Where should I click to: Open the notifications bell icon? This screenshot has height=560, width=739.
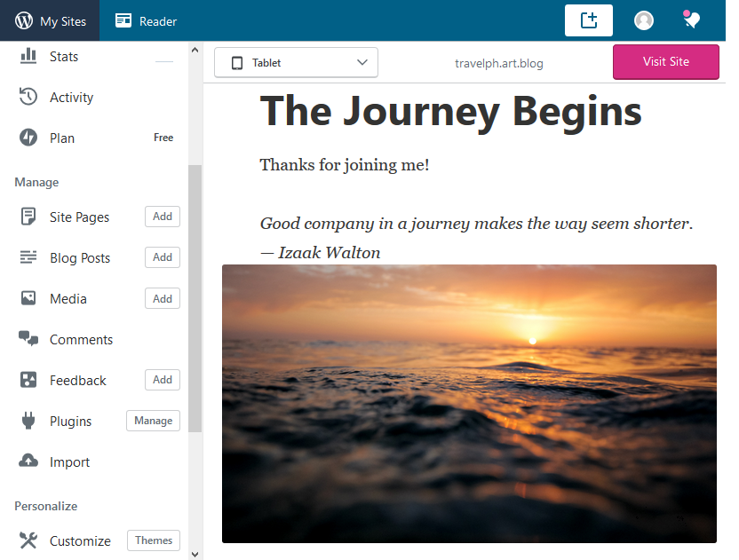[x=691, y=20]
